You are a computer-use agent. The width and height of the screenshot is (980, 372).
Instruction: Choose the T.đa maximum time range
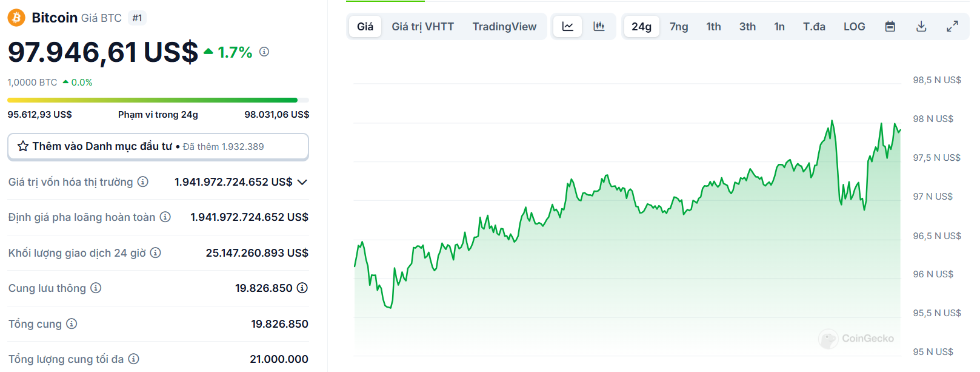(x=814, y=26)
